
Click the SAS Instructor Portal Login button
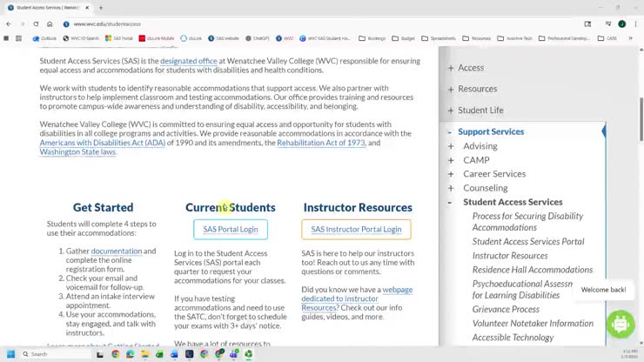click(x=356, y=229)
